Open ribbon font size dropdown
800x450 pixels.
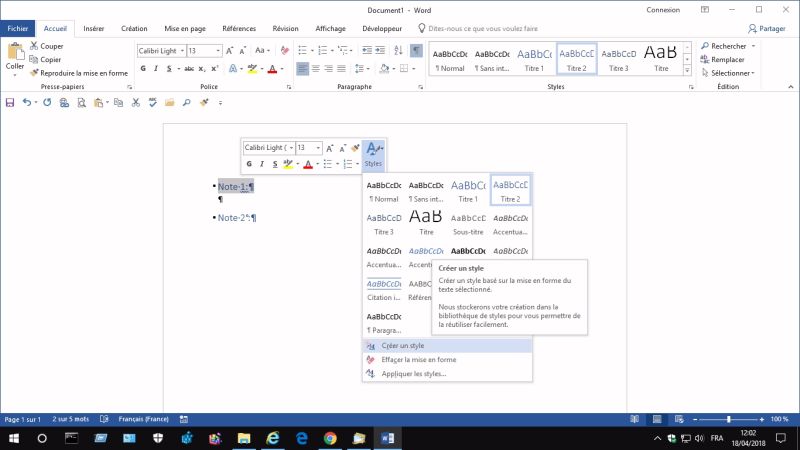tap(218, 51)
